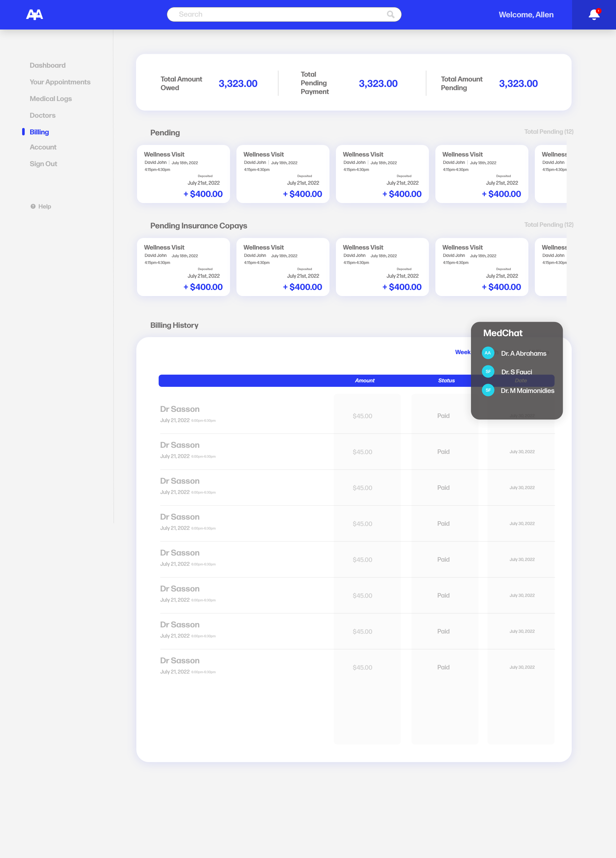Image resolution: width=616 pixels, height=858 pixels.
Task: Select the SF avatar beside Dr. S Fauci
Action: click(x=488, y=371)
